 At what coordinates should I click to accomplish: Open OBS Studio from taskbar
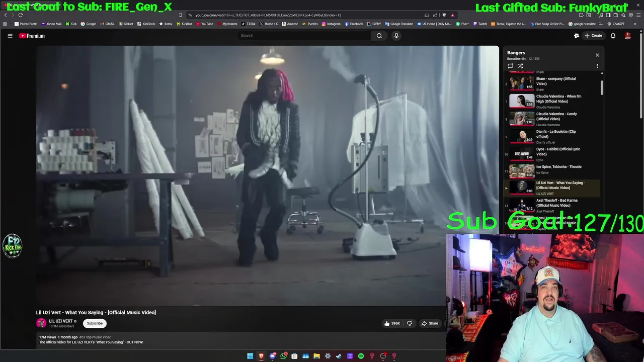coord(383,356)
